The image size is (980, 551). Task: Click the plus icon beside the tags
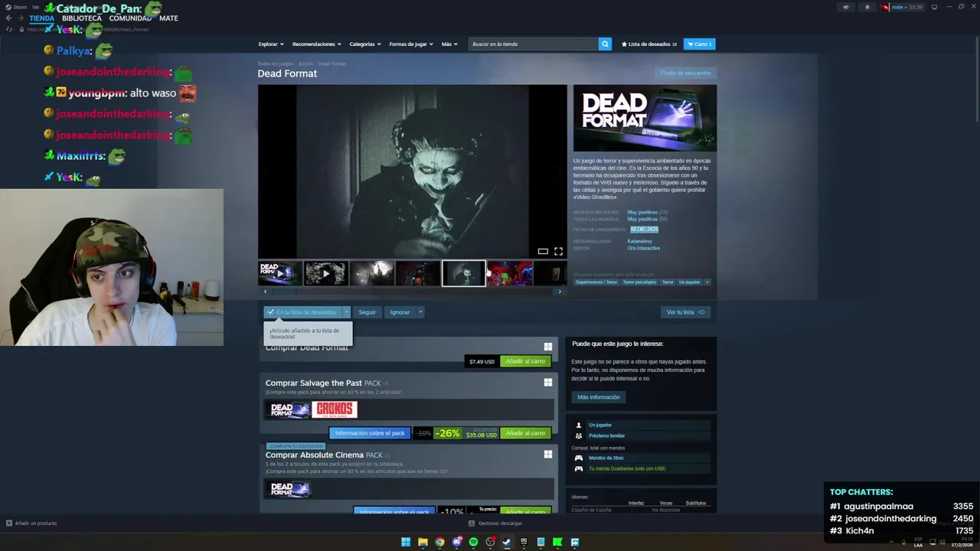pos(707,282)
